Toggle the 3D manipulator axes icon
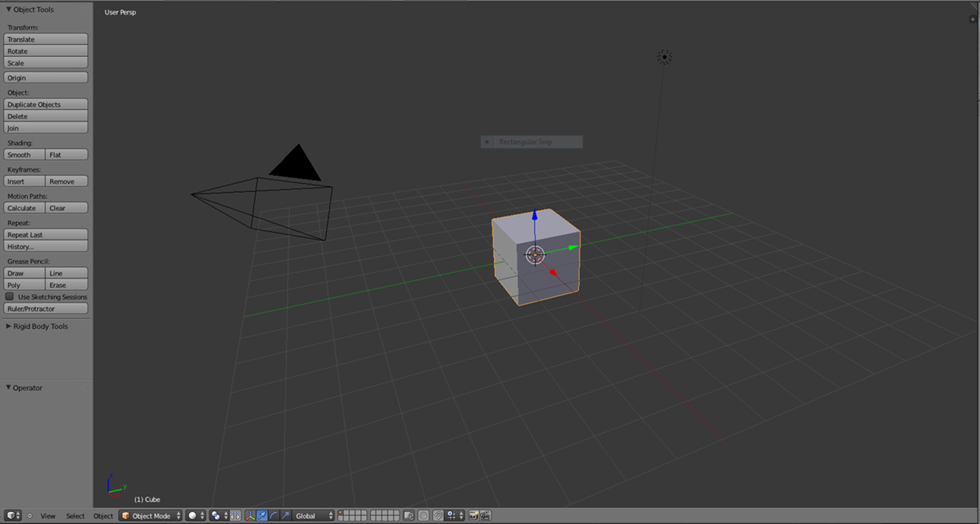The width and height of the screenshot is (980, 524). 250,516
